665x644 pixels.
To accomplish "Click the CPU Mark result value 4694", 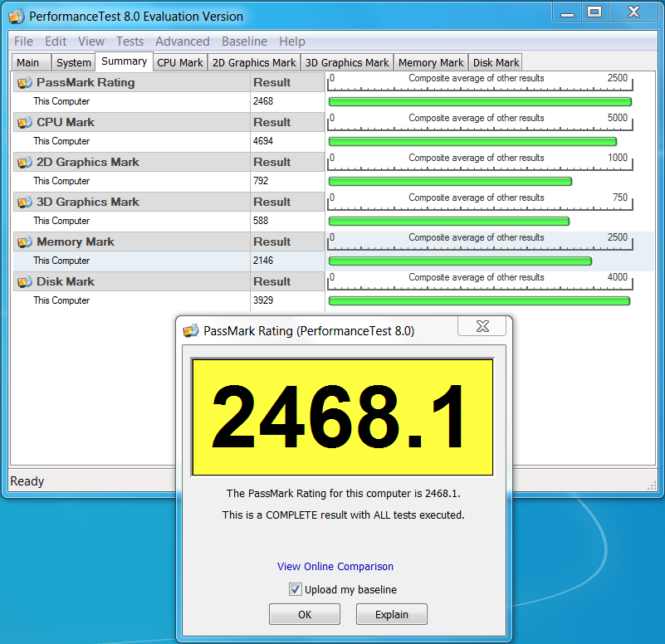I will tap(263, 141).
